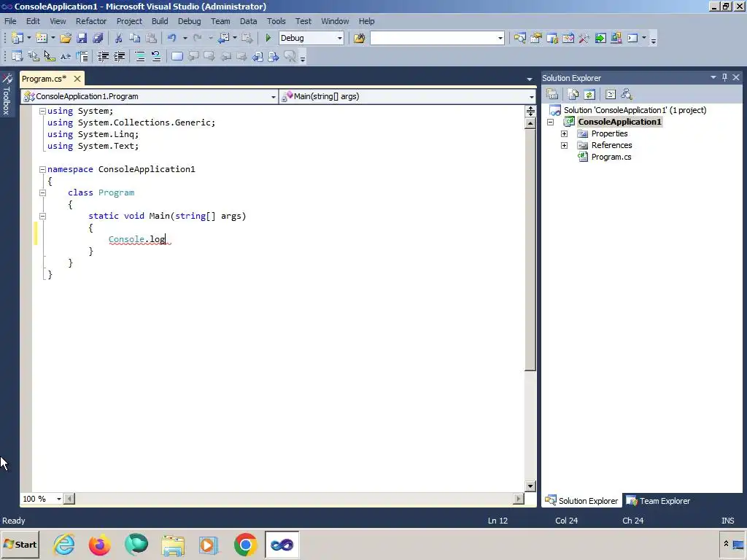The height and width of the screenshot is (560, 747).
Task: Click the Save All icon
Action: [x=98, y=38]
